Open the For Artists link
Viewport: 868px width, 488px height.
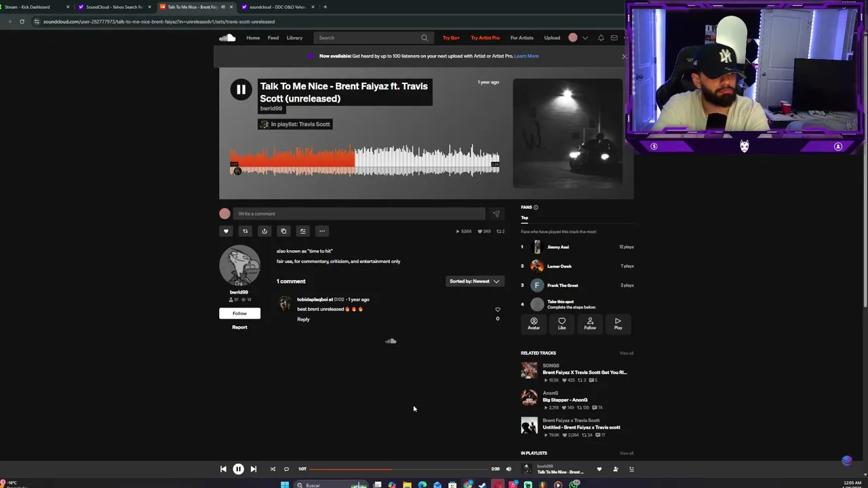(521, 38)
